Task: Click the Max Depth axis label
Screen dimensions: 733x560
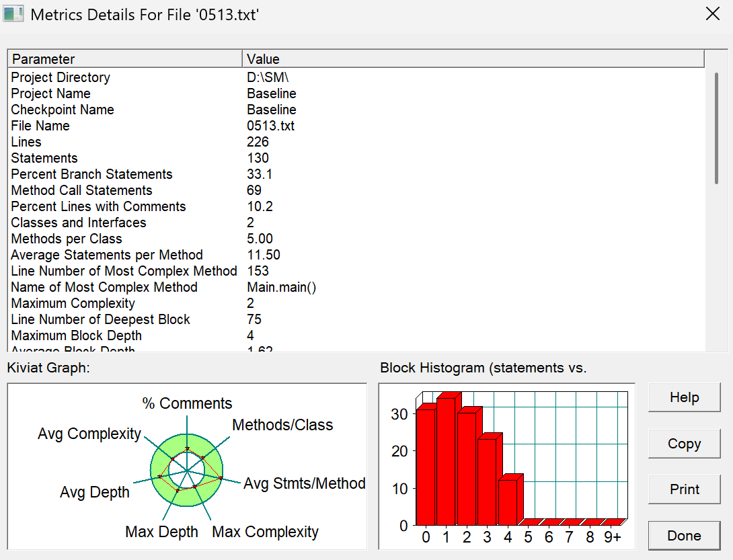Action: (x=161, y=532)
